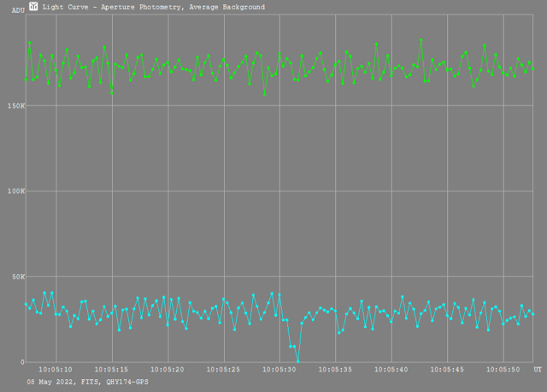
Task: Click the 10:05:40 time label
Action: (x=391, y=369)
